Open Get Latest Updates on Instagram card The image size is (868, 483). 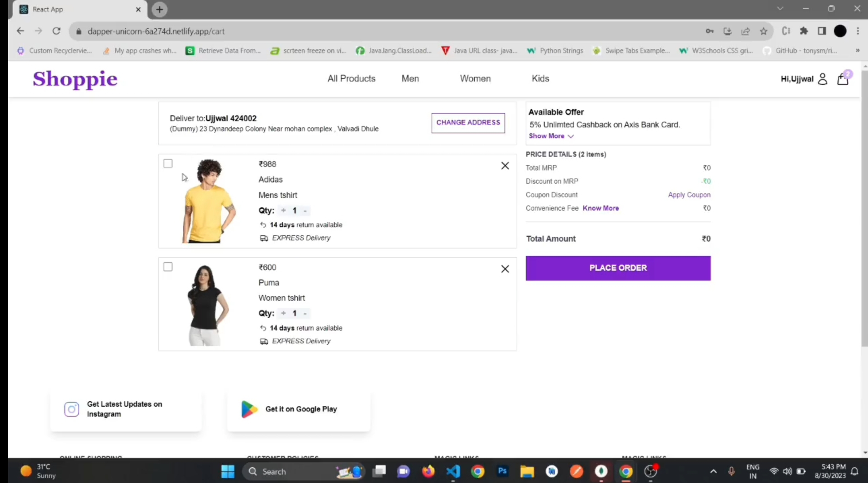(126, 409)
